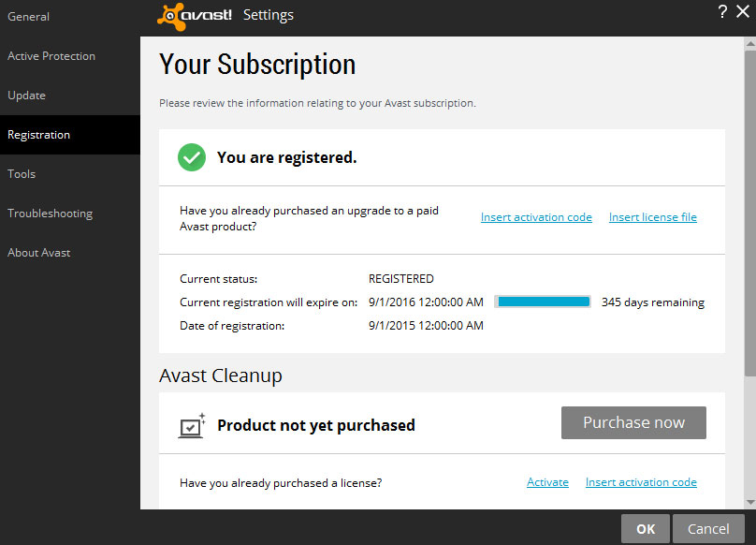Click the 345 days remaining text
Viewport: 756px width, 545px height.
[x=653, y=302]
